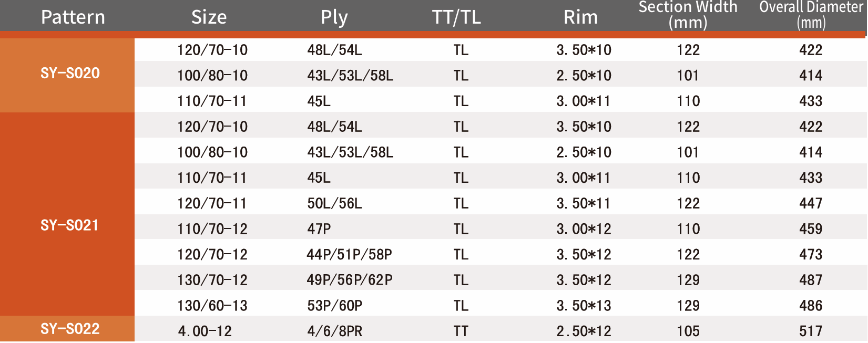Click the Size column header
Image resolution: width=868 pixels, height=343 pixels.
pos(209,17)
